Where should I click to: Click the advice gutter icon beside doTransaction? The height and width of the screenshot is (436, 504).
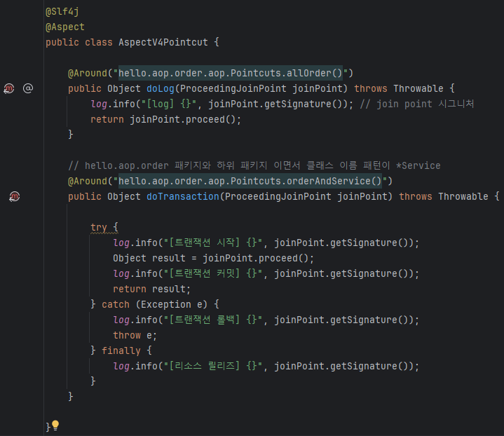[x=15, y=196]
